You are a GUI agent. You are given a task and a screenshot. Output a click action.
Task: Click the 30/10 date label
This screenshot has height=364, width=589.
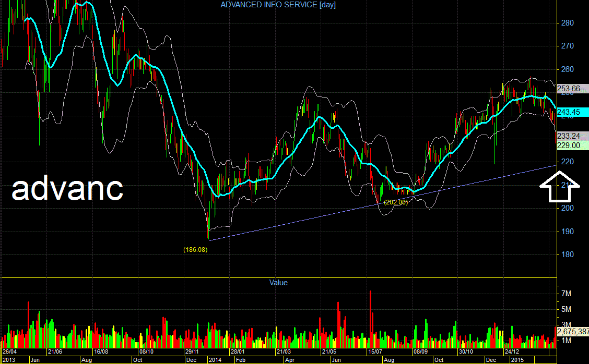[466, 351]
